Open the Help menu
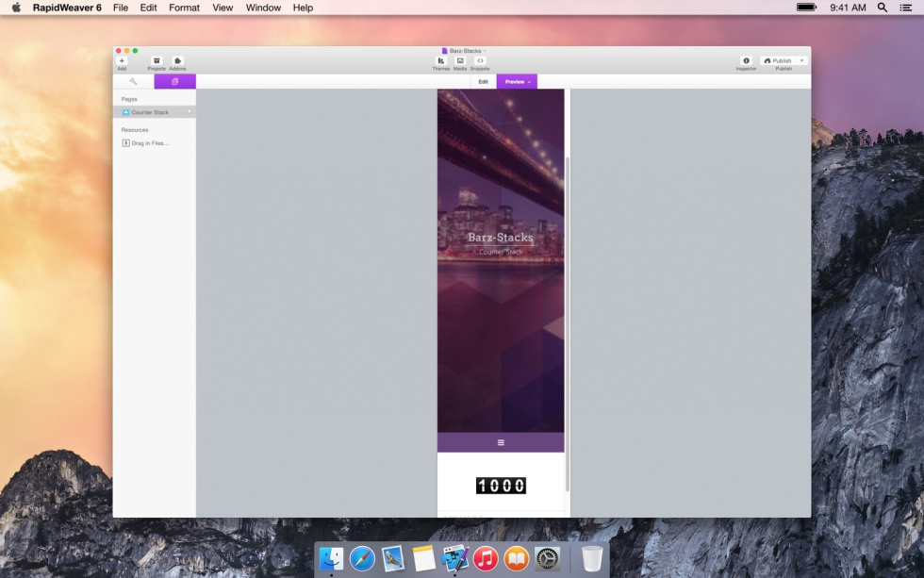 click(x=303, y=8)
